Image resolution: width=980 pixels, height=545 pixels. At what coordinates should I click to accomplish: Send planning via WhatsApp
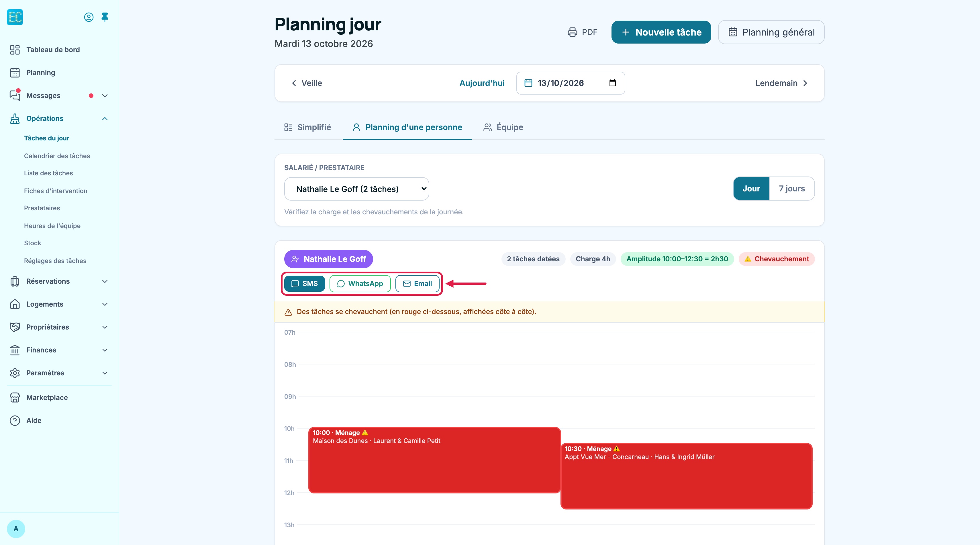pyautogui.click(x=360, y=283)
